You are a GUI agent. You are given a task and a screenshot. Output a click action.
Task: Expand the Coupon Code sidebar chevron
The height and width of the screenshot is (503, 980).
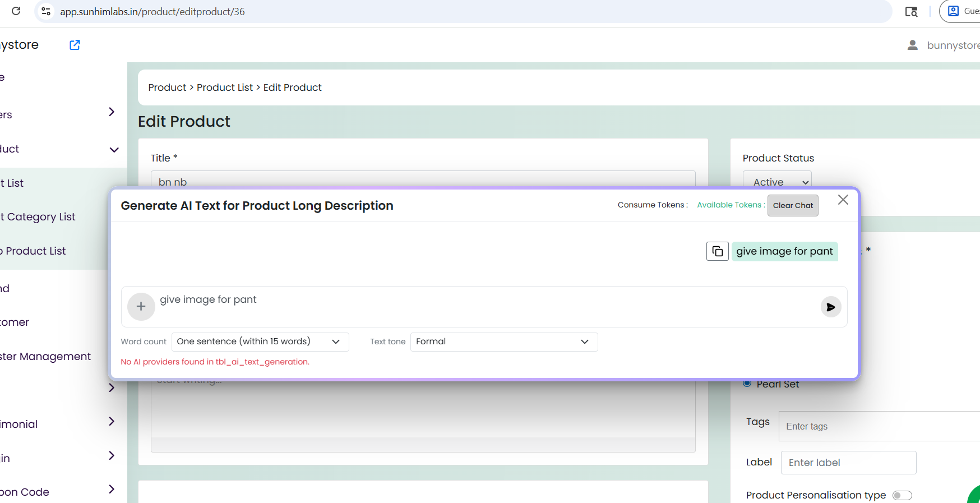click(112, 489)
